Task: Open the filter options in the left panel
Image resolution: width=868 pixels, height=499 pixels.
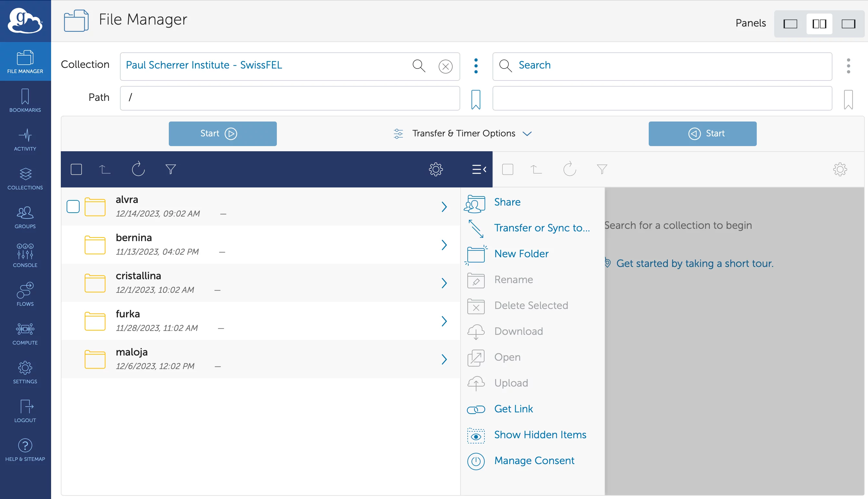Action: click(x=170, y=169)
